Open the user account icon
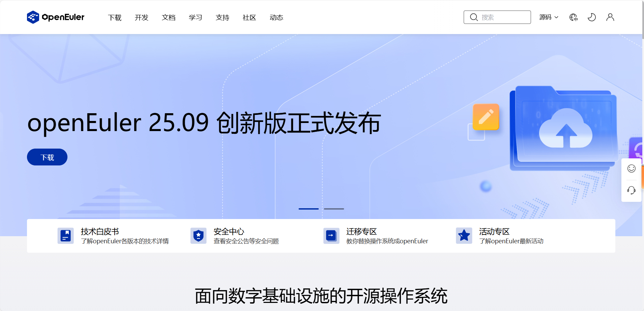Image resolution: width=644 pixels, height=311 pixels. point(610,17)
